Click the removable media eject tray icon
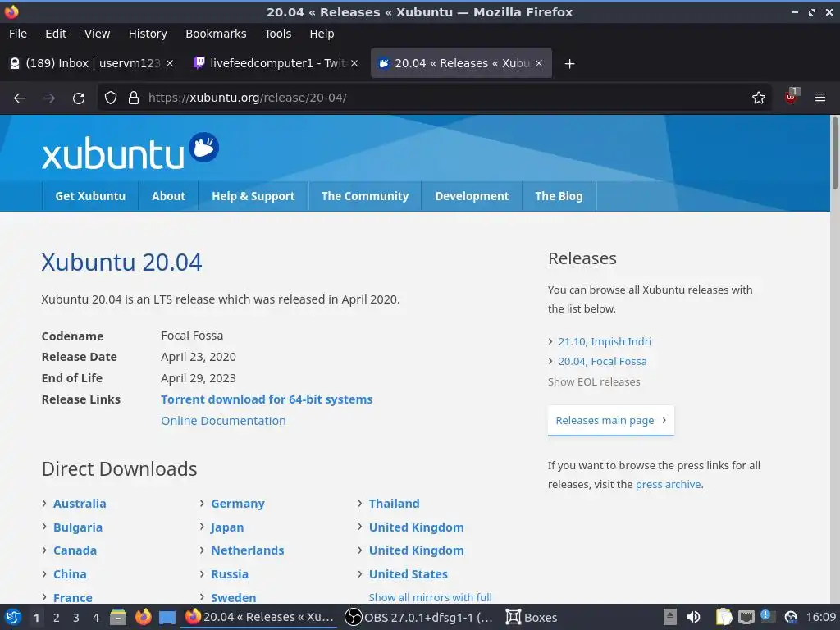 tap(669, 617)
